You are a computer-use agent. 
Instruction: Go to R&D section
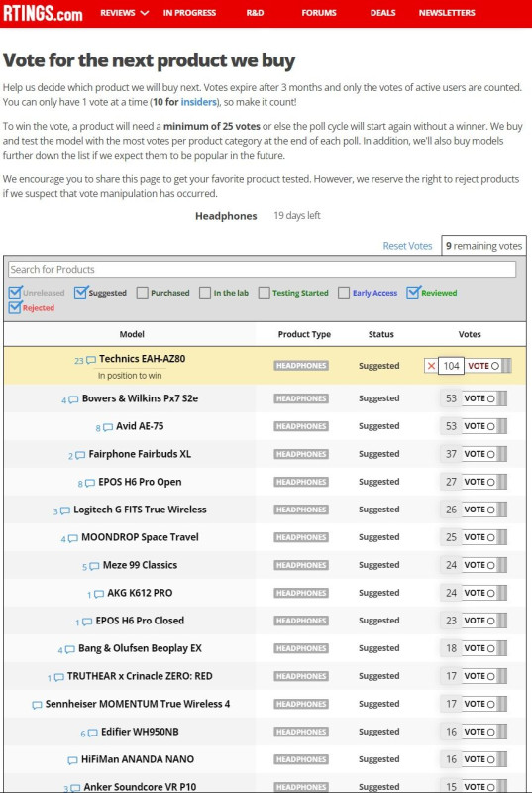click(x=255, y=13)
